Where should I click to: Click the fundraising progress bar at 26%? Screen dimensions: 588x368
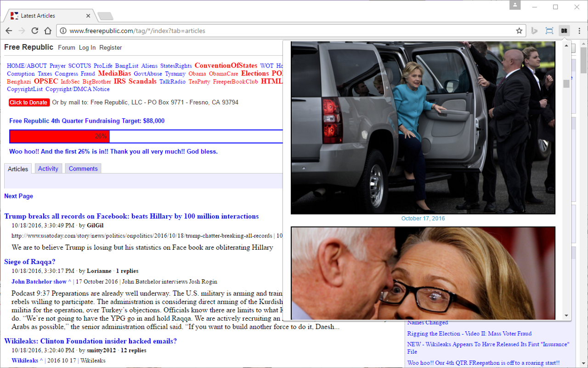click(x=59, y=137)
